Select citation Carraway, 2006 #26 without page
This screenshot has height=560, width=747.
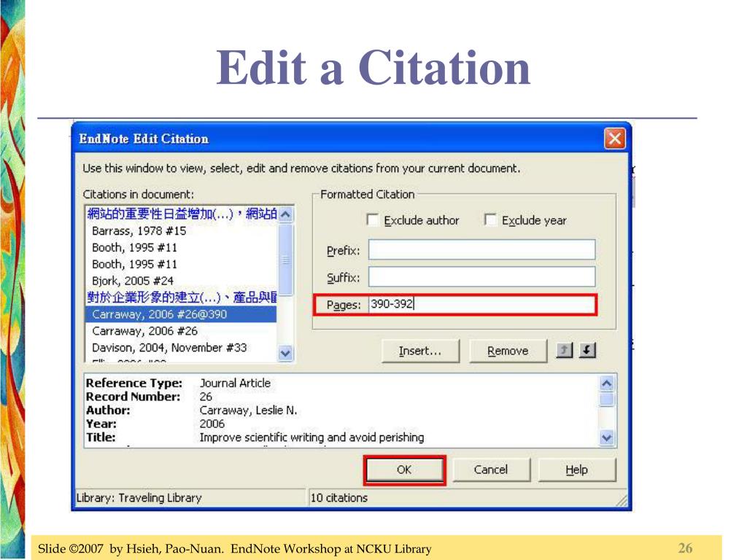pos(145,331)
